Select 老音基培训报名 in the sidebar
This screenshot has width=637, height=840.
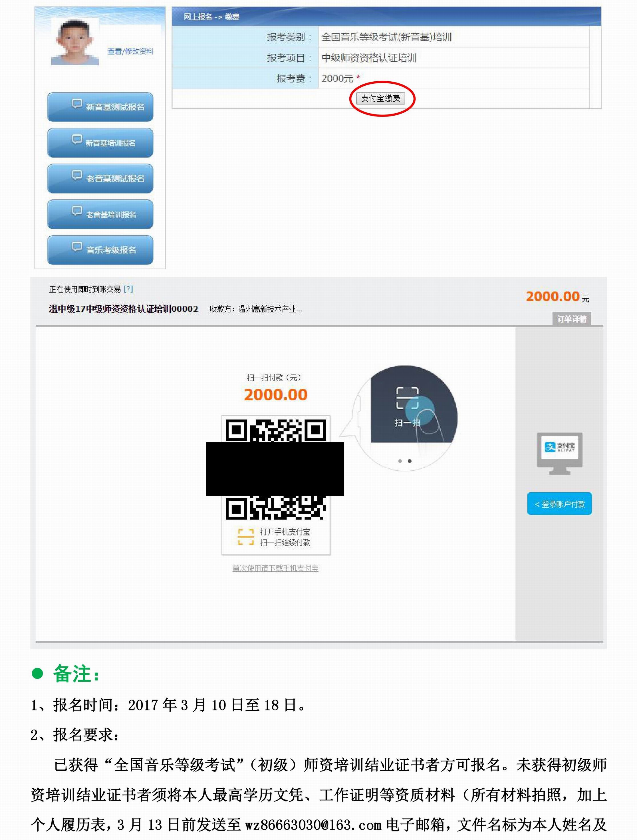(100, 214)
